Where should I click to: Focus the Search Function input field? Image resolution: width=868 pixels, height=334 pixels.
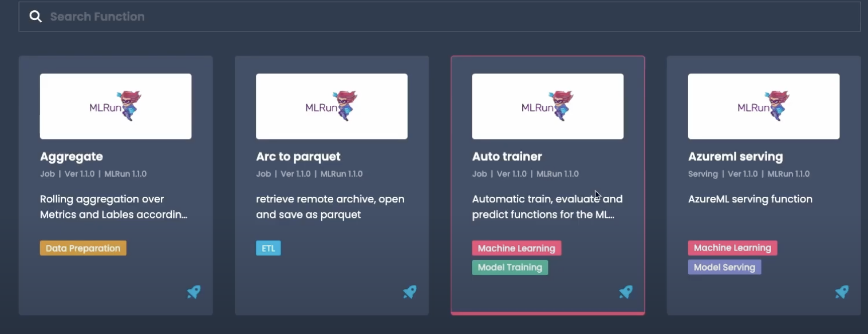[x=440, y=17]
